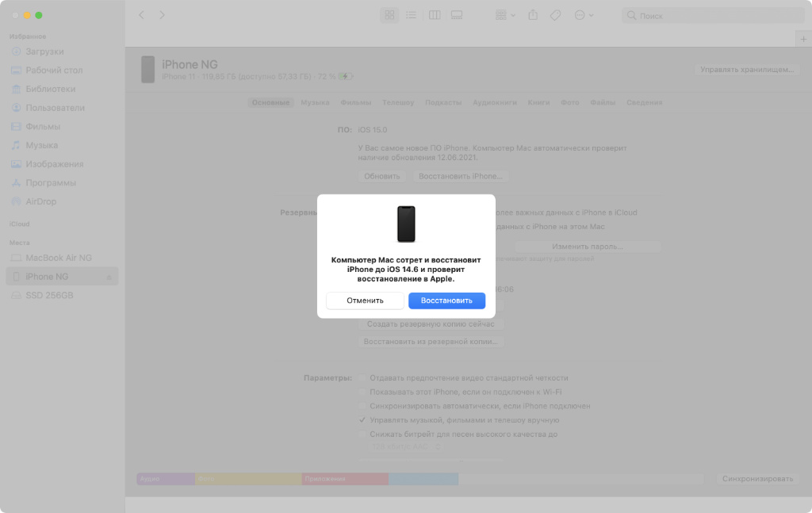Switch to gallery view
The width and height of the screenshot is (812, 513).
457,15
